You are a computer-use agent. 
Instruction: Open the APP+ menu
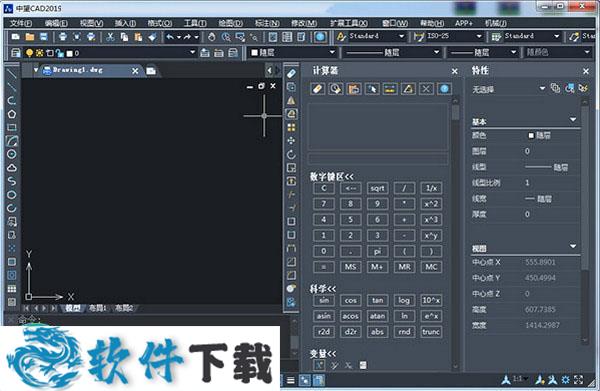click(463, 23)
